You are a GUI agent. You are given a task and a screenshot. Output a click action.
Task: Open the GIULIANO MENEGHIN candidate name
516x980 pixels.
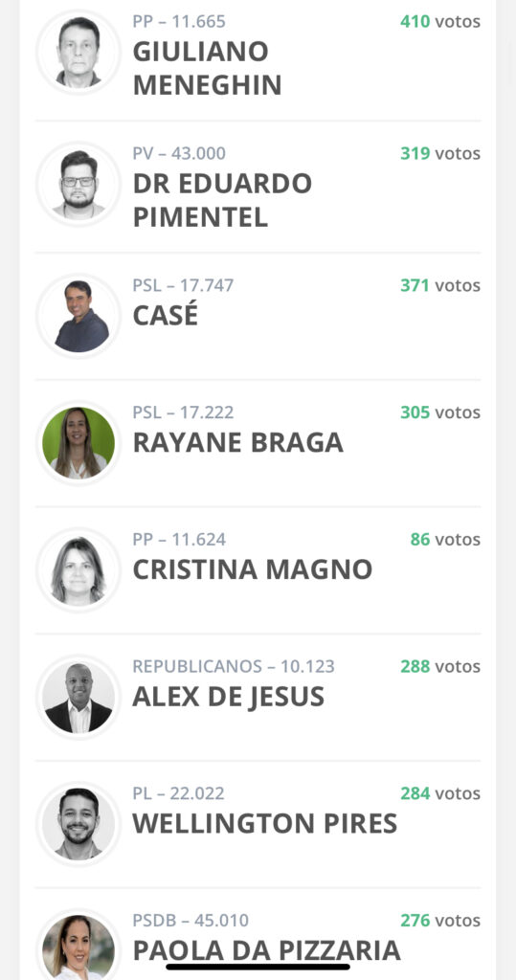point(207,68)
